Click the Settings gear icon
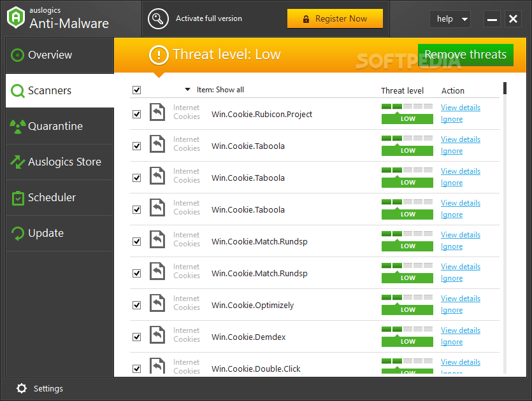Image resolution: width=532 pixels, height=401 pixels. tap(22, 388)
